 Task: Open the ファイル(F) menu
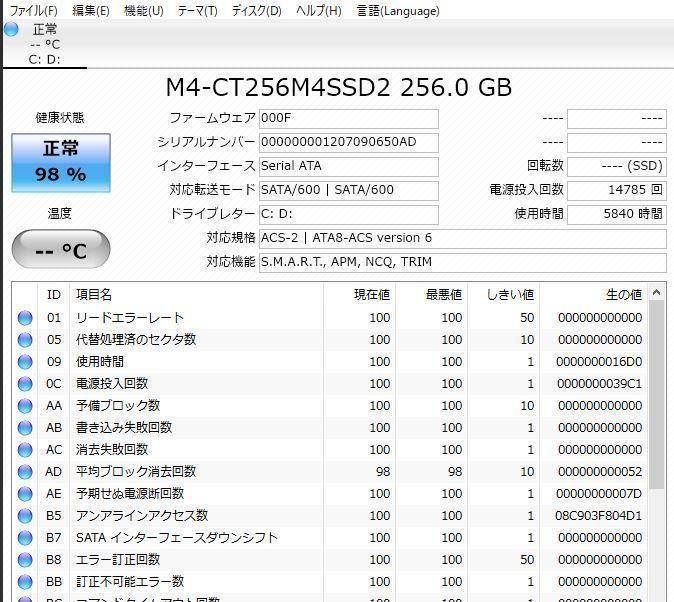33,10
